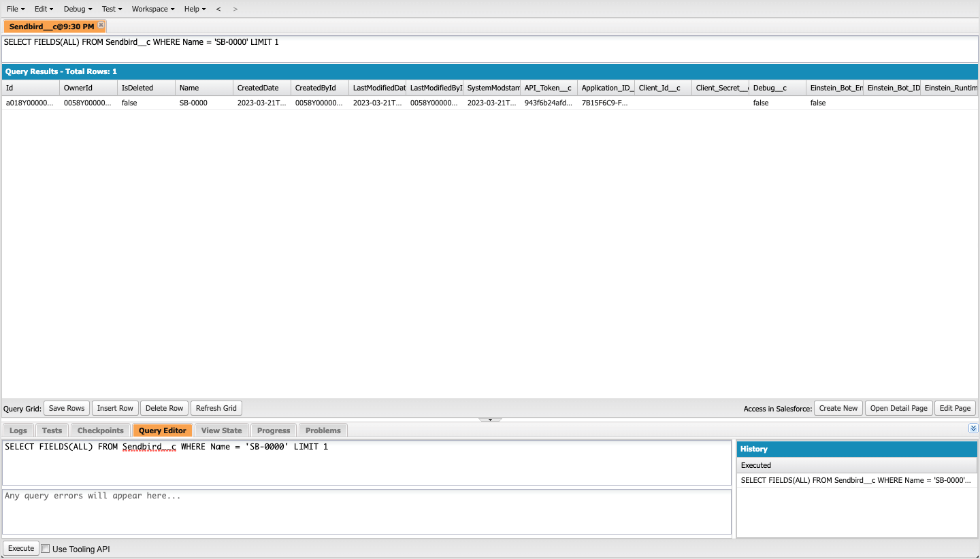Select the IsDeleted false cell
This screenshot has height=559, width=980.
tap(146, 103)
